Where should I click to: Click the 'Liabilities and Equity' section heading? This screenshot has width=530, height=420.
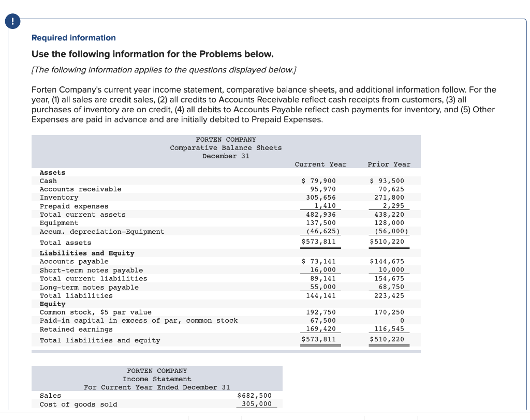[87, 253]
